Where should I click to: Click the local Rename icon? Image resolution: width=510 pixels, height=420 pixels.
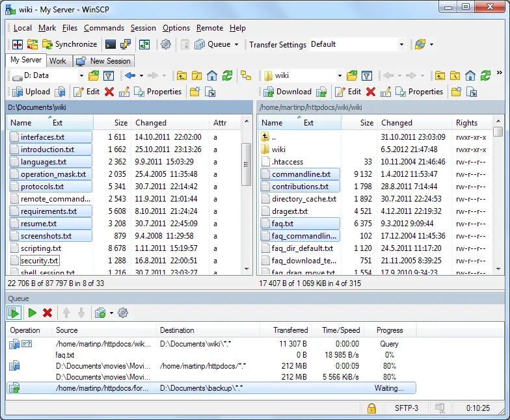[124, 92]
